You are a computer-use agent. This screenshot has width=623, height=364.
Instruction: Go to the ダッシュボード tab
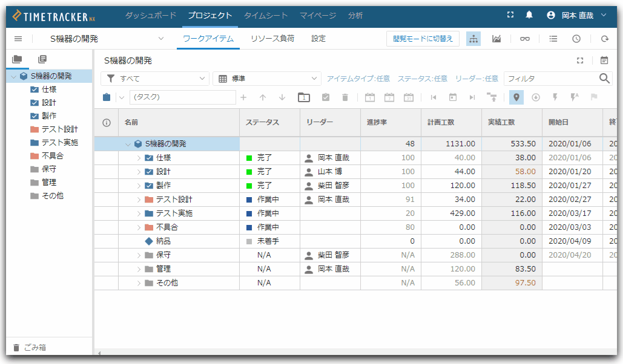pos(151,16)
